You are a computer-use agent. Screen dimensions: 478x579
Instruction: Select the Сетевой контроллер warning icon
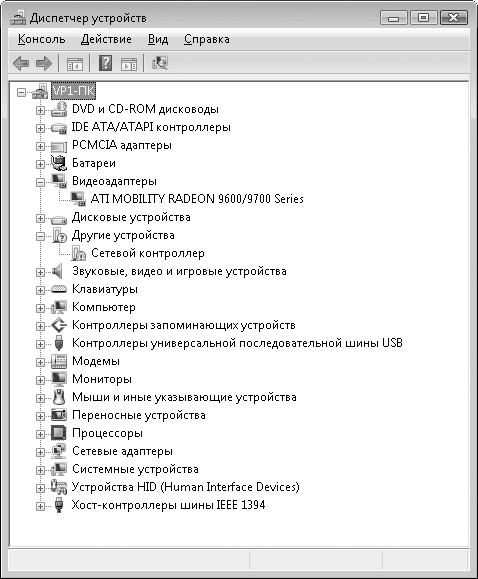[79, 253]
